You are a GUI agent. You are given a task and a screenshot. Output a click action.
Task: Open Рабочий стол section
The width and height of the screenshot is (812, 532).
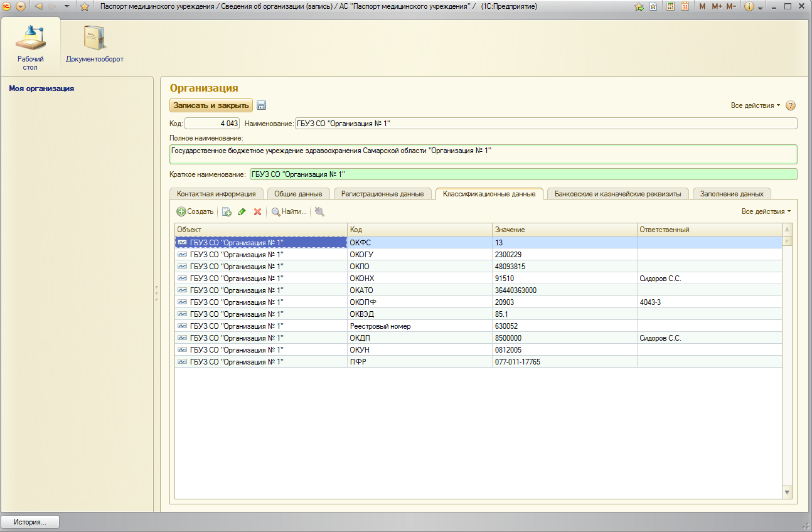pos(30,46)
